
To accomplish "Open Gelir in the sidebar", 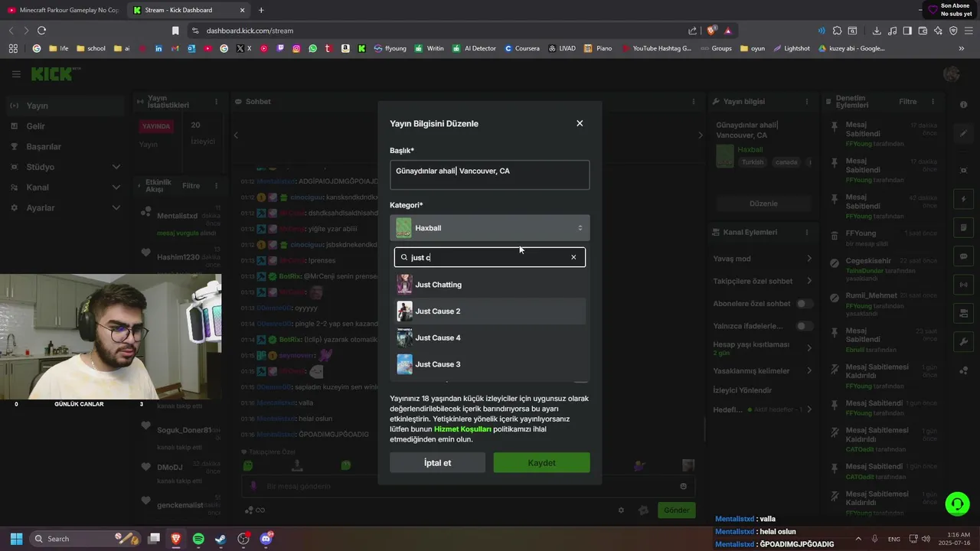I will point(65,126).
